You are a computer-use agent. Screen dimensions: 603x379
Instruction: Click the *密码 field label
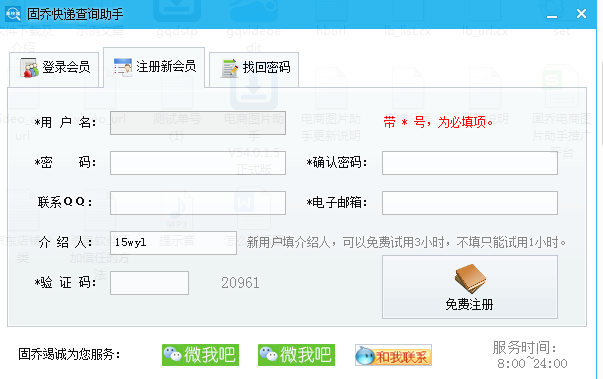tap(65, 163)
